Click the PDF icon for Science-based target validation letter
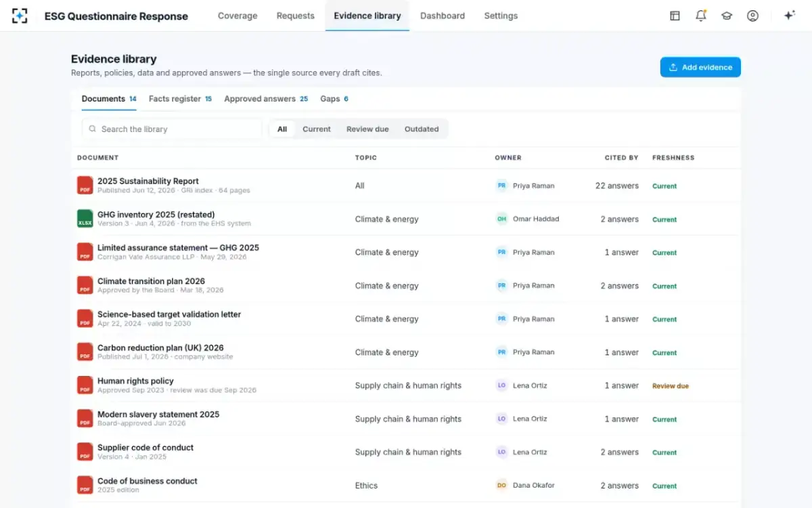This screenshot has width=812, height=508. (85, 318)
